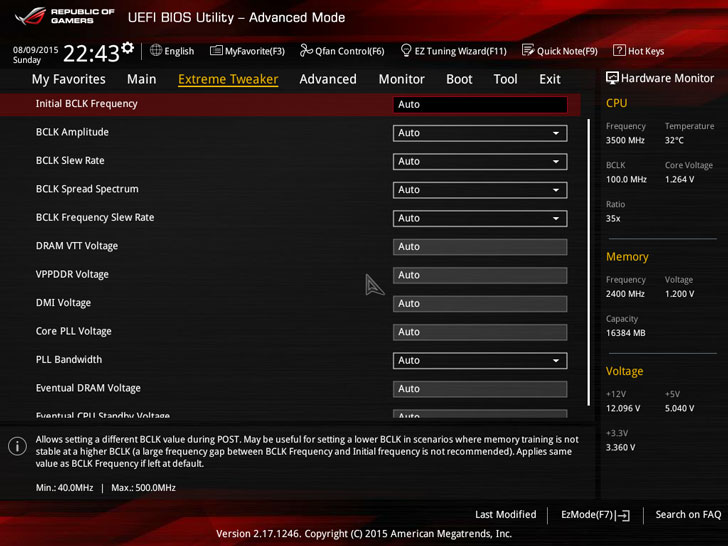Open the Monitor tab
The width and height of the screenshot is (728, 546).
point(402,79)
